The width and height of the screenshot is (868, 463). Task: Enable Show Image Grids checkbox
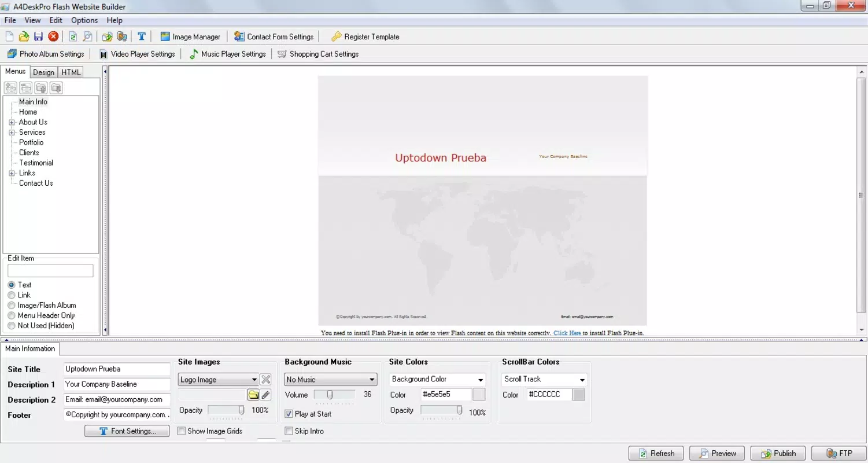pos(182,431)
